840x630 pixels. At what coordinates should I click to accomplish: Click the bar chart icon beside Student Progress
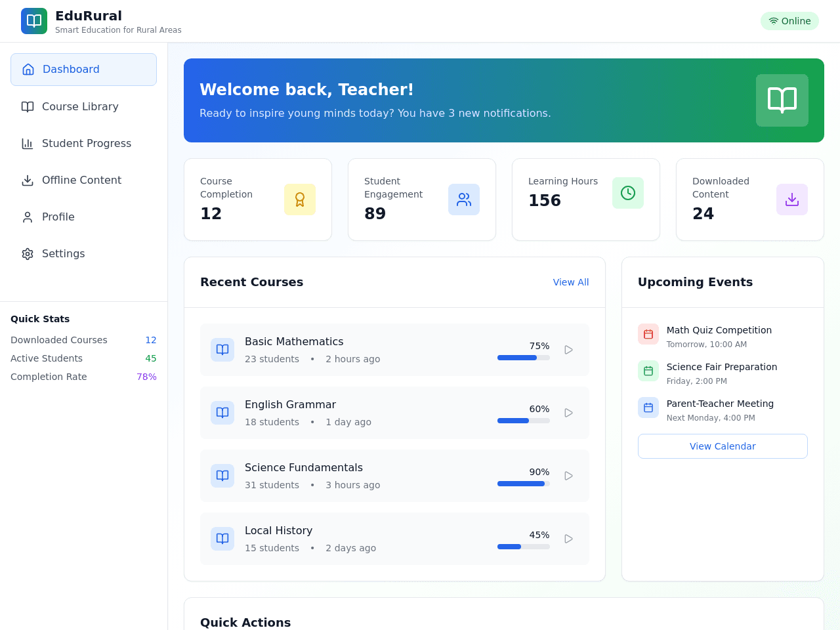(x=28, y=144)
